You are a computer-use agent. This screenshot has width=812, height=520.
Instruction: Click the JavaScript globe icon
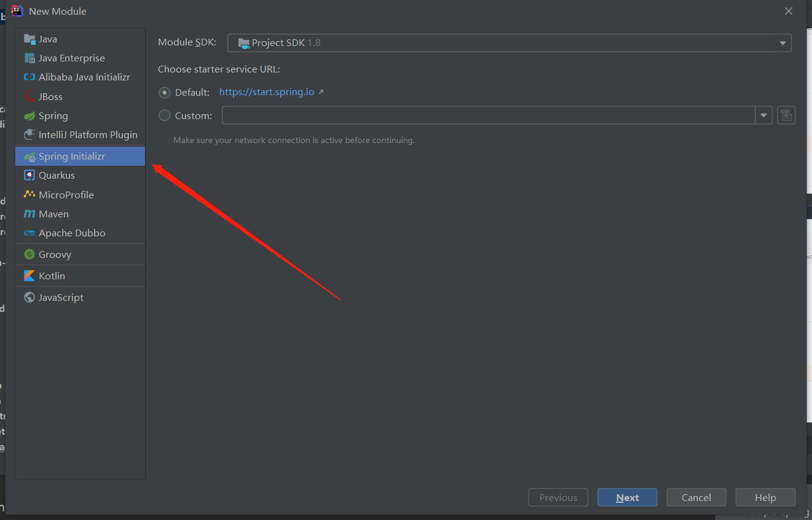coord(29,297)
